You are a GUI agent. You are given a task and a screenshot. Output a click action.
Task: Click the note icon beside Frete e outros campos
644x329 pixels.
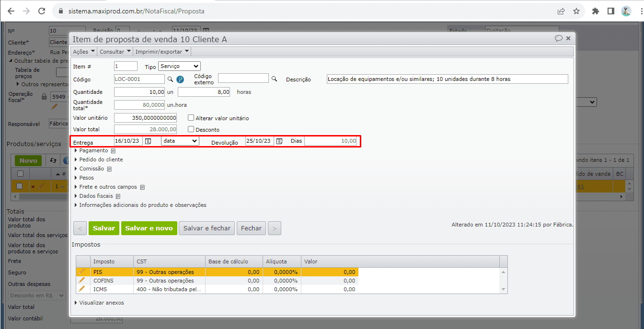coord(142,187)
